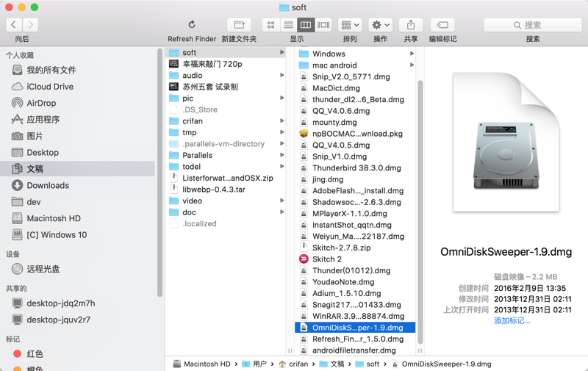588x371 pixels.
Task: Focus the search (搜索) field
Action: (532, 25)
